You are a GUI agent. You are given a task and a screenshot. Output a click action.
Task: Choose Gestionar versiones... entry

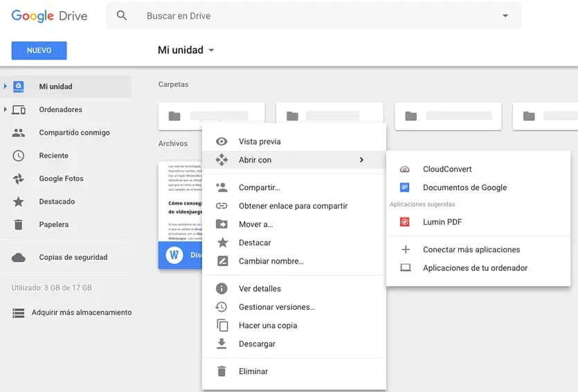(x=294, y=307)
